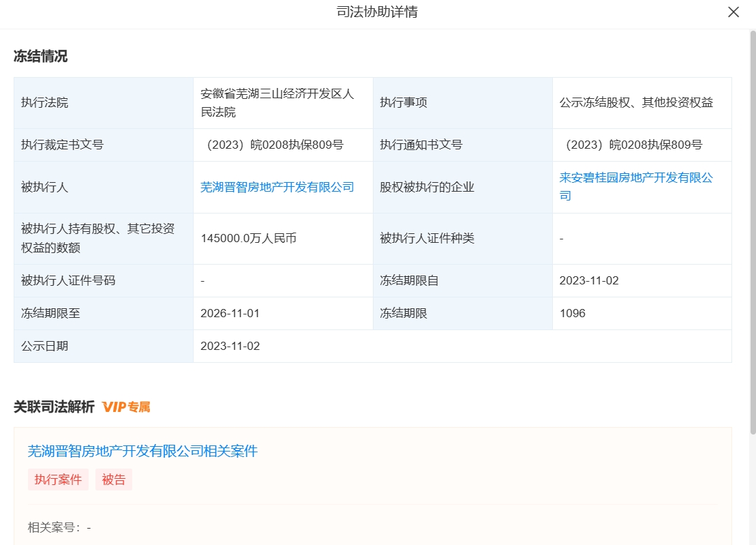This screenshot has height=545, width=756.
Task: Click the 司法协助详情 dialog title
Action: pyautogui.click(x=377, y=12)
